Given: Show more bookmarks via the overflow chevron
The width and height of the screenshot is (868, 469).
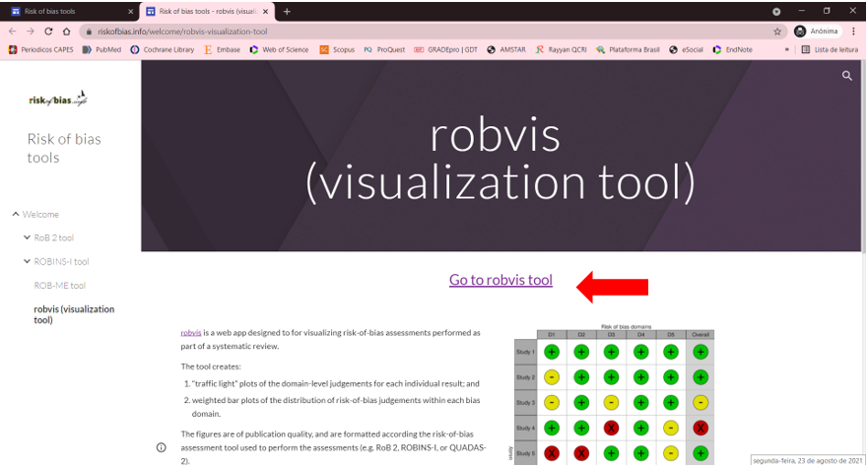Looking at the screenshot, I should [786, 49].
